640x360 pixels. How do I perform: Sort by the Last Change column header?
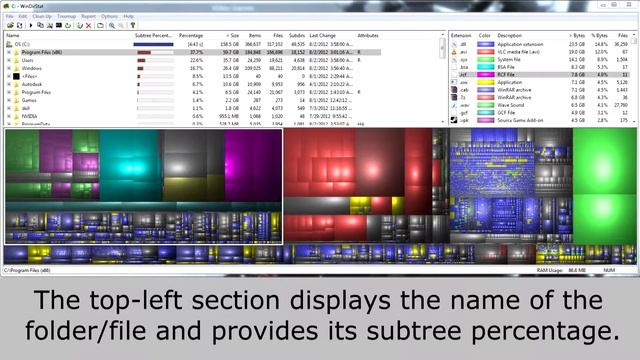tap(322, 36)
